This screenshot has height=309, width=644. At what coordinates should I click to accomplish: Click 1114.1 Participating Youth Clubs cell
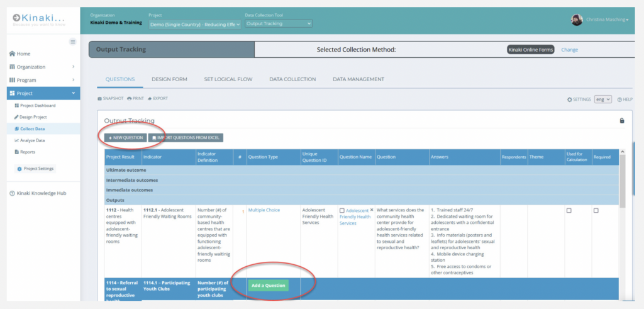click(x=169, y=289)
